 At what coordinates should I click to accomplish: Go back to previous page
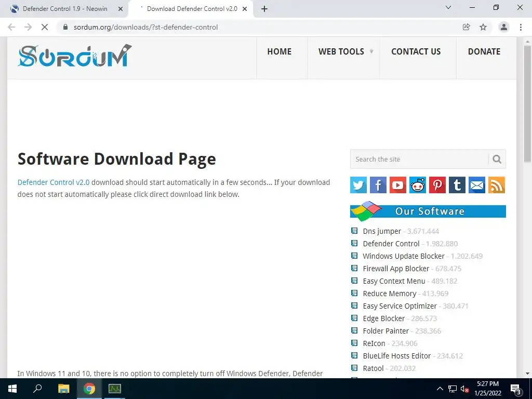[x=11, y=27]
